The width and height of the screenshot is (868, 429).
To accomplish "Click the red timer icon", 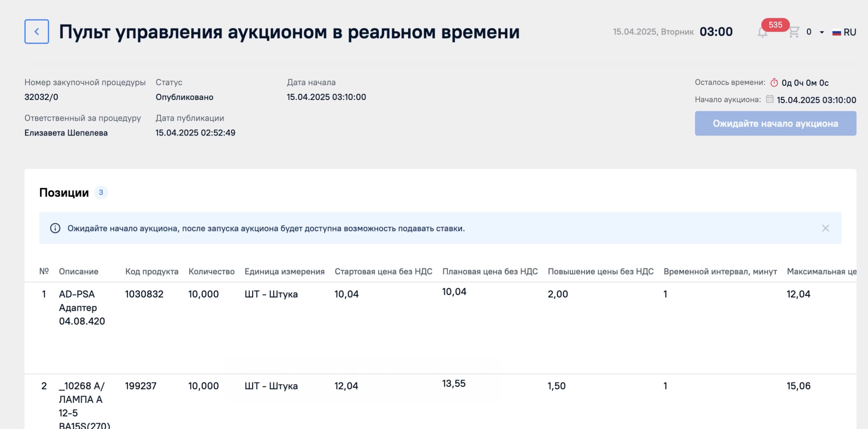I will 774,82.
